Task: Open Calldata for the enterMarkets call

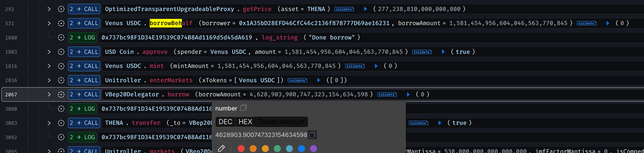Action: point(297,80)
